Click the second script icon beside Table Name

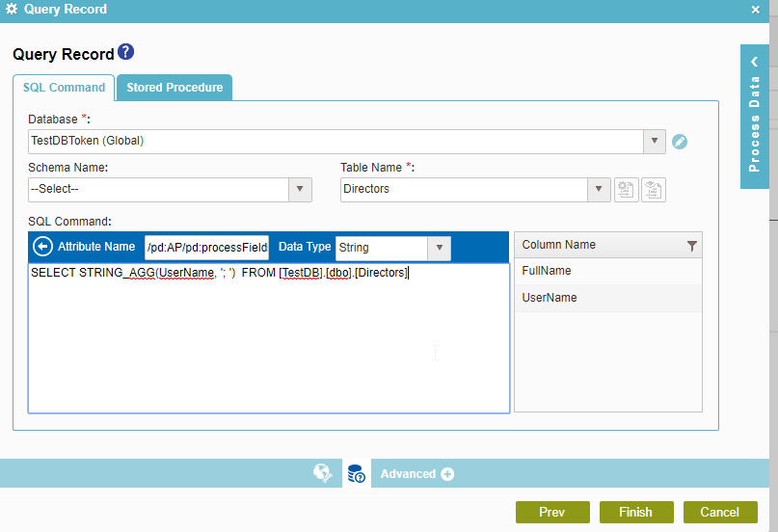654,190
